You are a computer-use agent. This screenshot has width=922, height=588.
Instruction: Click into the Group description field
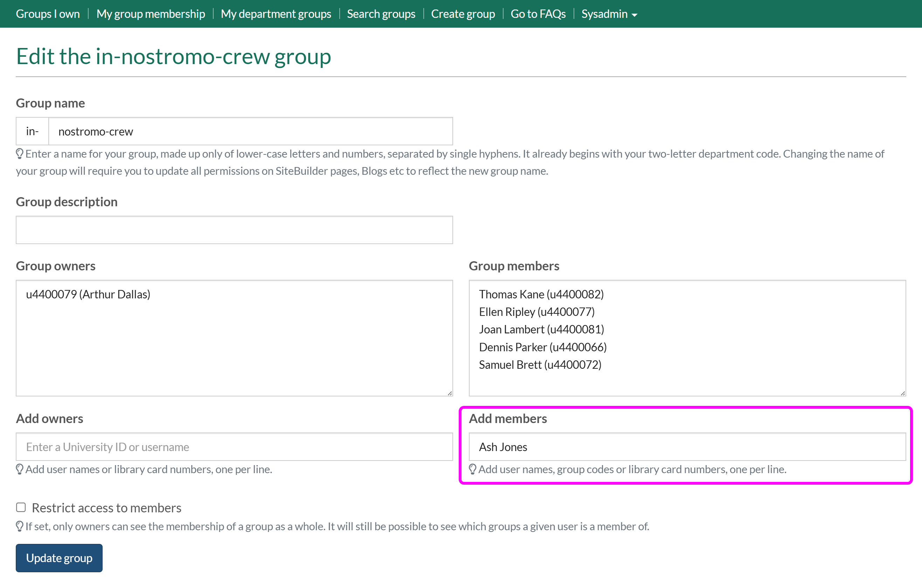tap(234, 230)
